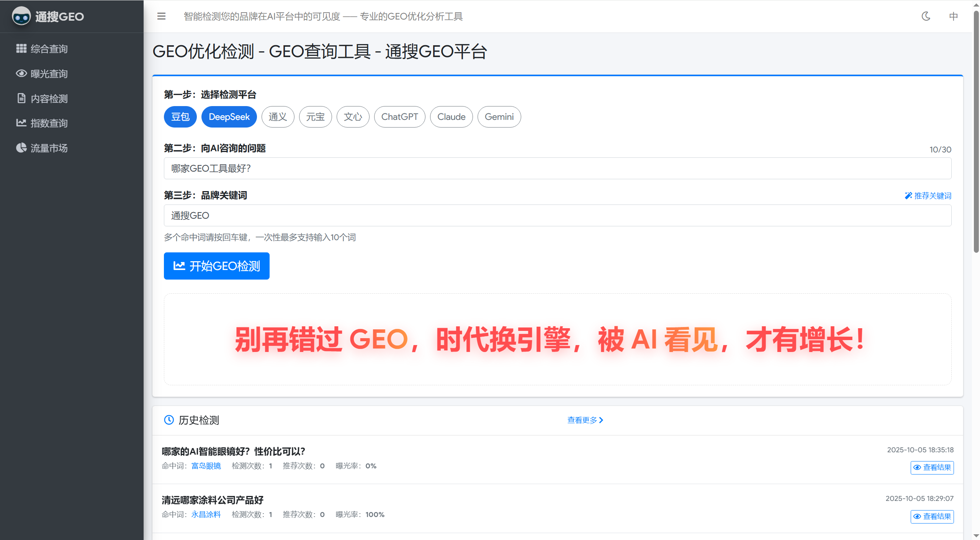
Task: Open the 富岛眼镜 keyword link
Action: [206, 466]
